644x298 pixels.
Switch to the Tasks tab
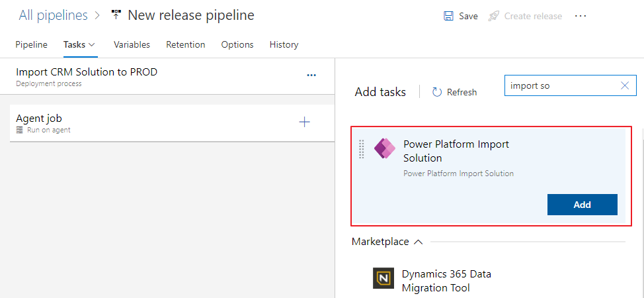[74, 44]
